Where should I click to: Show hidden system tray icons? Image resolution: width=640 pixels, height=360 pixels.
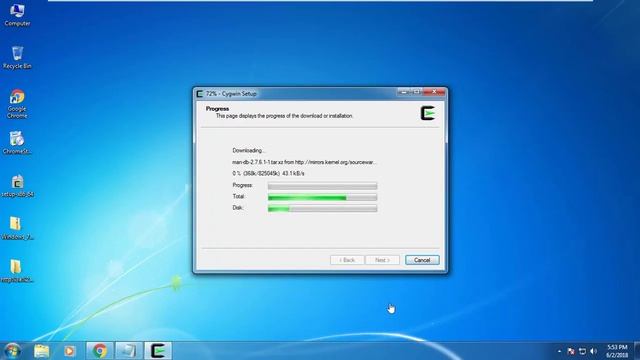point(559,351)
